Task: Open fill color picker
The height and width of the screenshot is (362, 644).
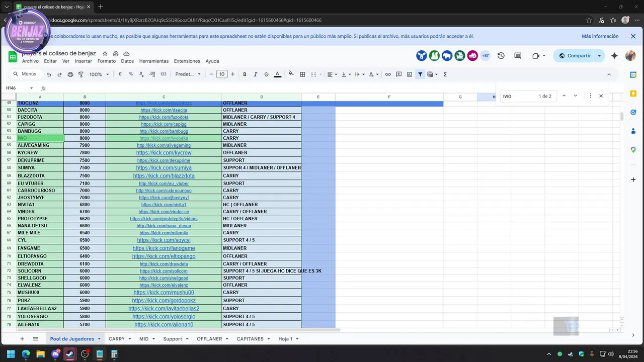Action: (291, 74)
